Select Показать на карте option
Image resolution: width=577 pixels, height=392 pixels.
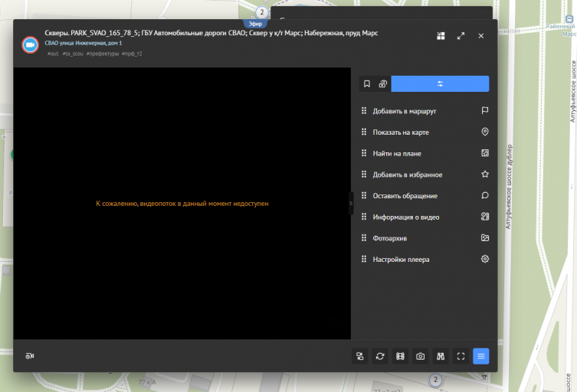coord(425,132)
